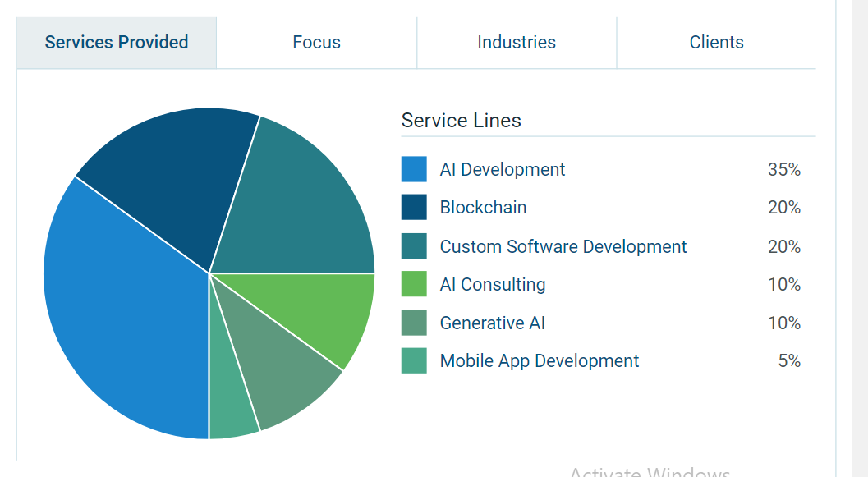Viewport: 868px width, 477px height.
Task: Show the Clients tab
Action: pos(716,43)
